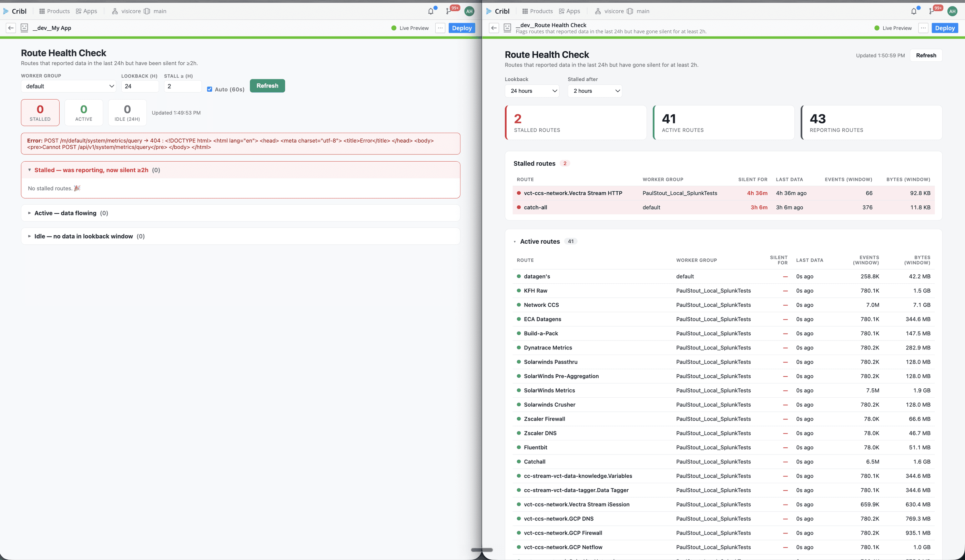
Task: Select the Solarwinds Crusher route row
Action: click(x=723, y=405)
